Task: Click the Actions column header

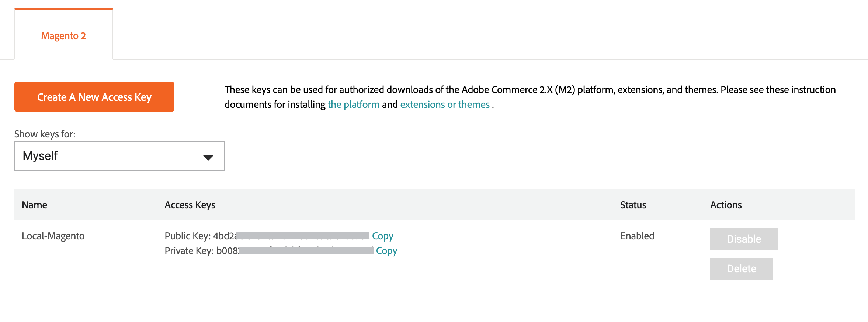Action: 726,205
